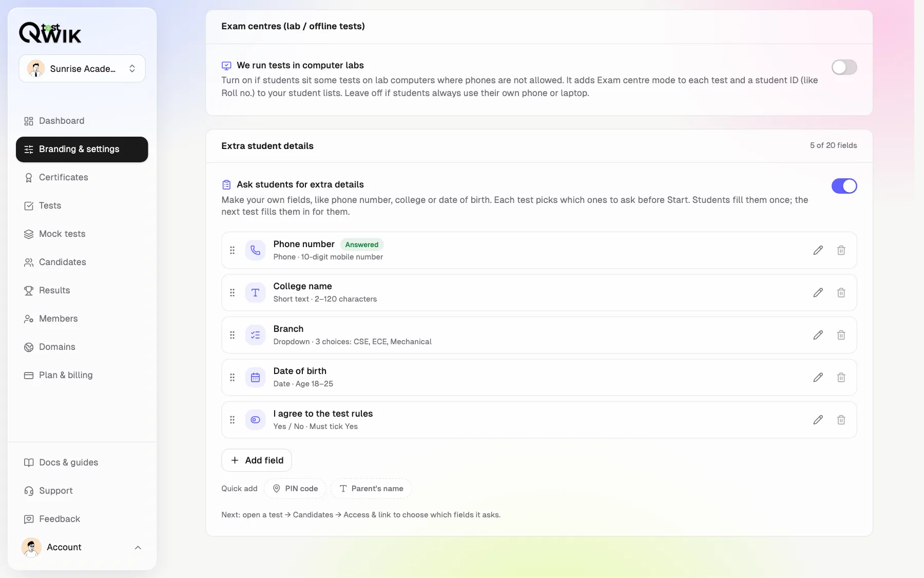
Task: Edit the test rules agreement field
Action: click(818, 420)
